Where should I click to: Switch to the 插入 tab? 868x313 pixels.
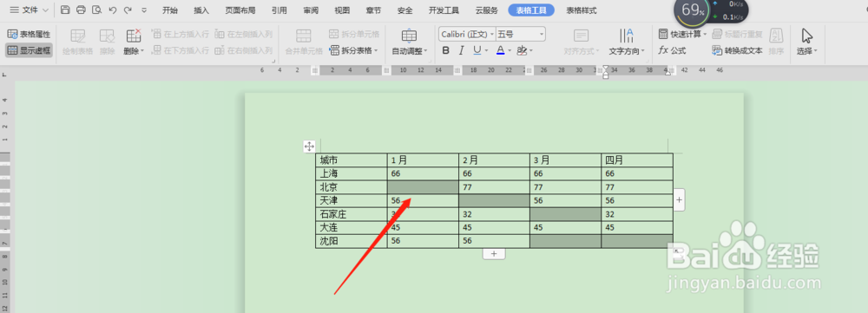pyautogui.click(x=201, y=10)
